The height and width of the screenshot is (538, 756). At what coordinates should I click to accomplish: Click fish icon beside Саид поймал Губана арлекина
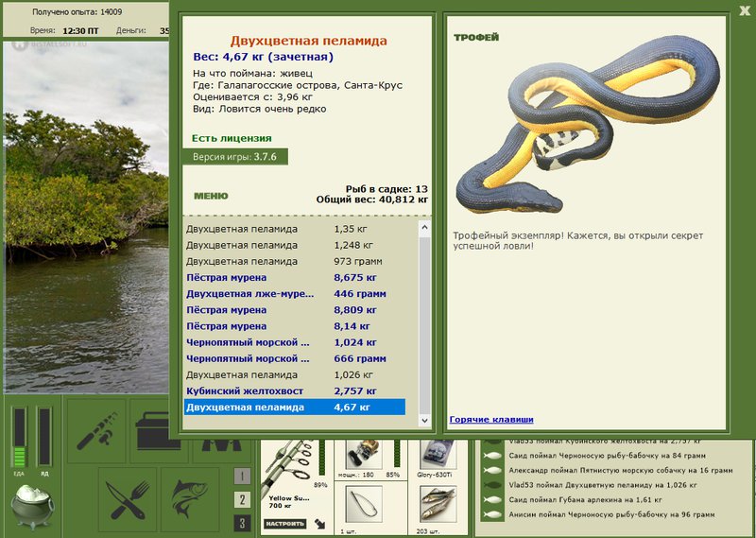491,500
